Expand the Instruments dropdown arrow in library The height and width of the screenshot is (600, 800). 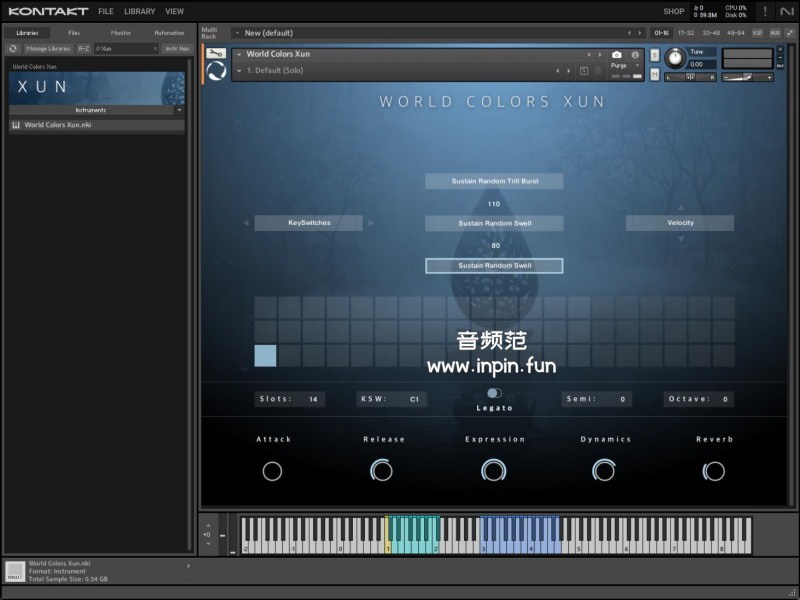tap(179, 110)
